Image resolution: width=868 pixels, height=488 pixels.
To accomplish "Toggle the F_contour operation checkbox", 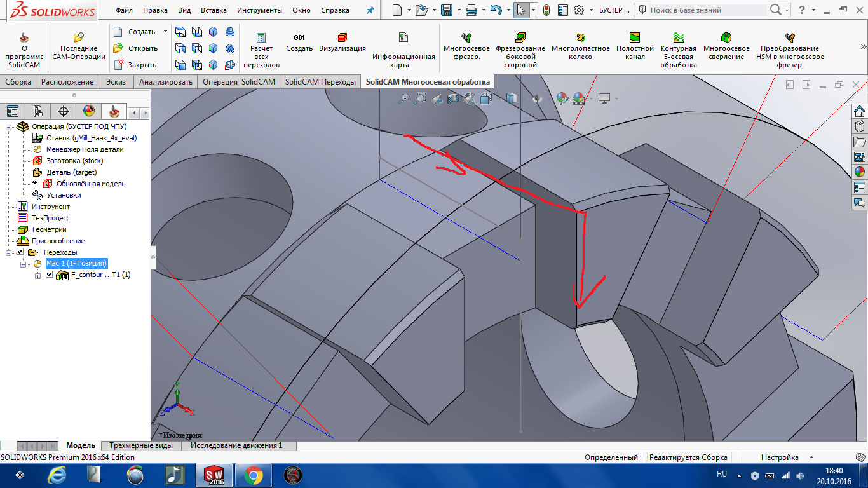I will coord(50,275).
